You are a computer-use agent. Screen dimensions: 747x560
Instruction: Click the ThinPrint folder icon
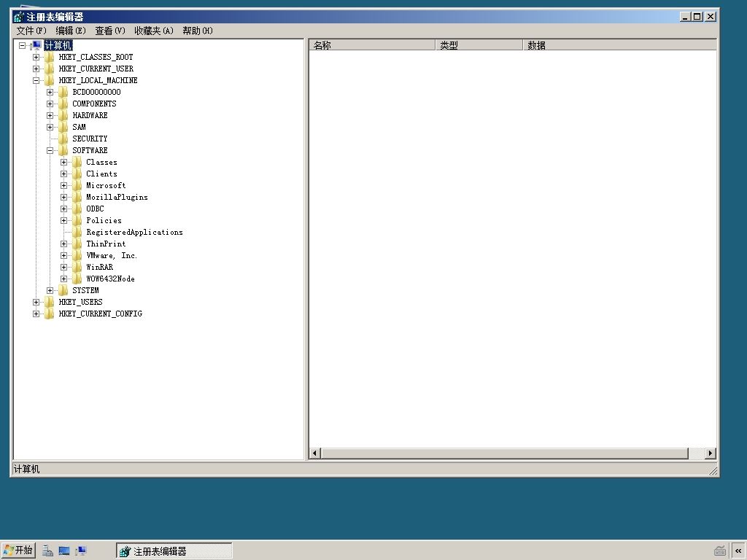click(x=77, y=244)
